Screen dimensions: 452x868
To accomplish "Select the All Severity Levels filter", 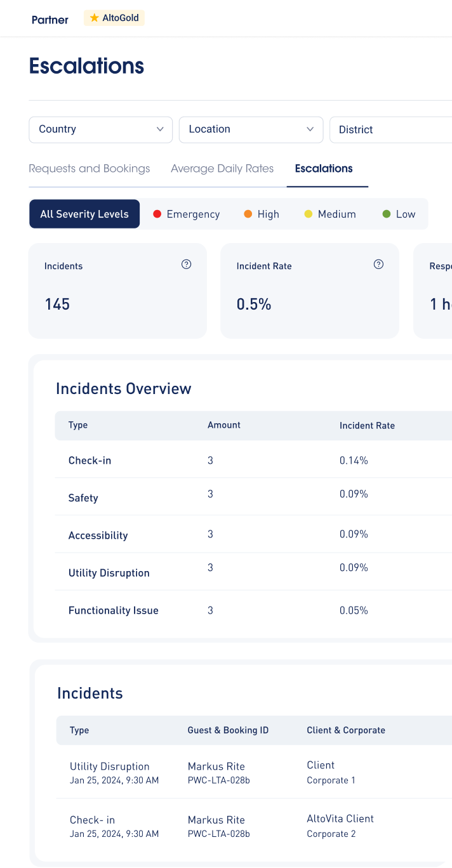I will click(84, 214).
